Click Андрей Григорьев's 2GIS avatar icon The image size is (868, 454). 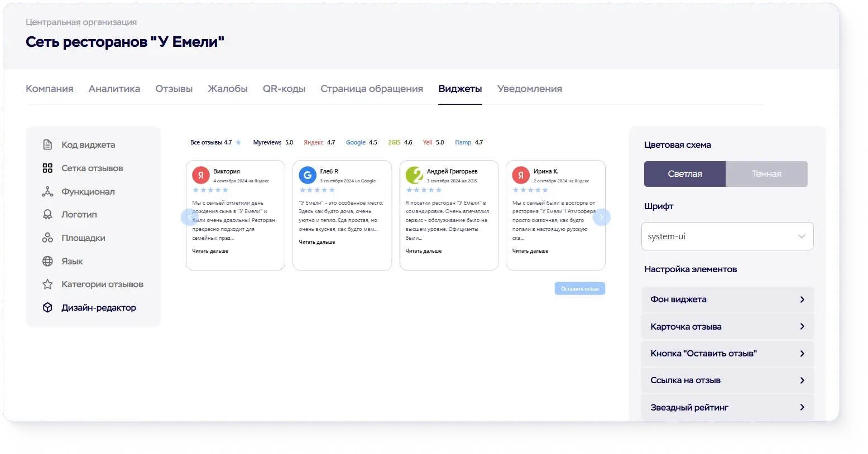(414, 175)
